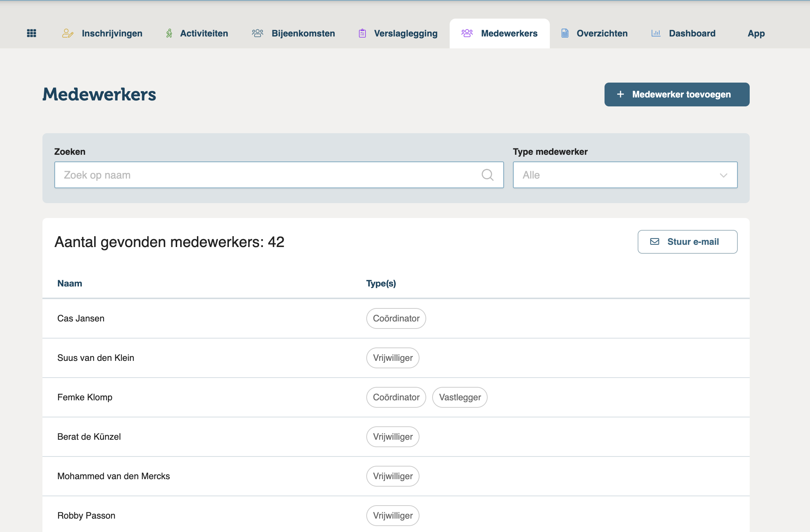810x532 pixels.
Task: Click the Vastlegger tag for Femke Klomp
Action: 460,397
